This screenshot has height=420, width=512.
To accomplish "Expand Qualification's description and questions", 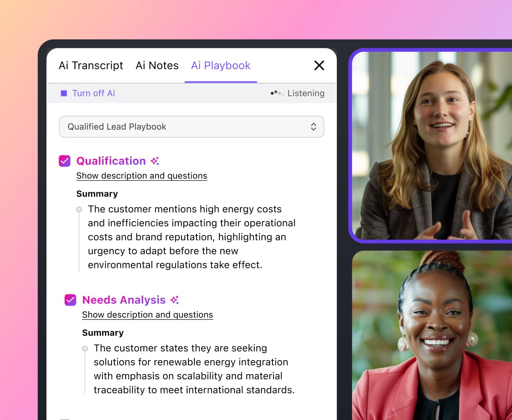I will tap(142, 176).
